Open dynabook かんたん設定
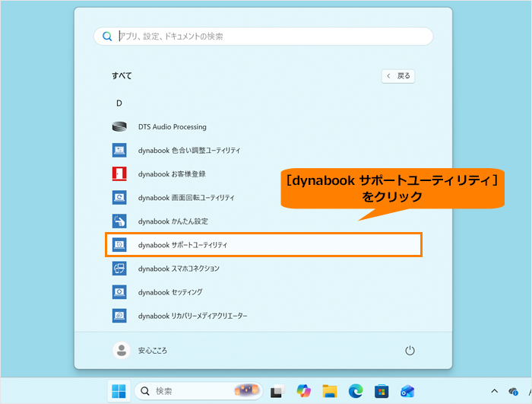The image size is (532, 404). pyautogui.click(x=173, y=221)
